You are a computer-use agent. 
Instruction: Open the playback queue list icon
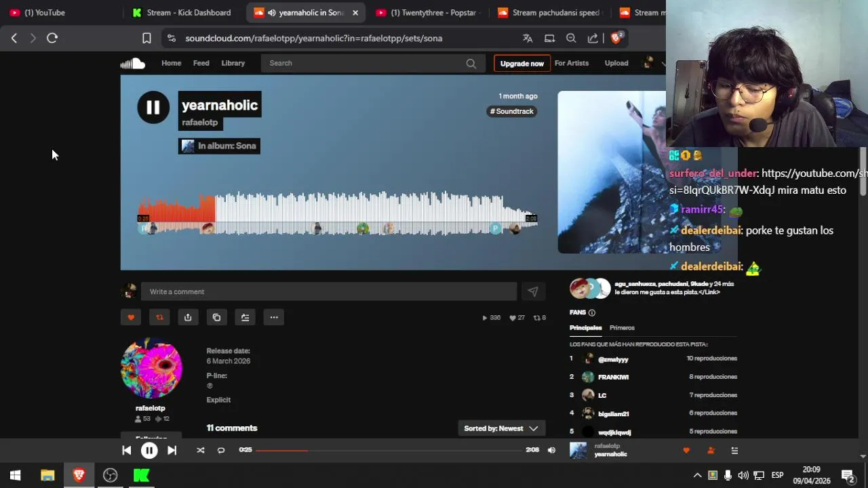click(734, 450)
